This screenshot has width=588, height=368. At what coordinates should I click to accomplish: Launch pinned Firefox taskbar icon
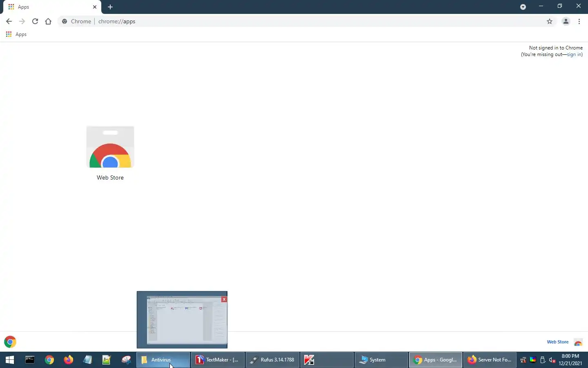point(69,360)
